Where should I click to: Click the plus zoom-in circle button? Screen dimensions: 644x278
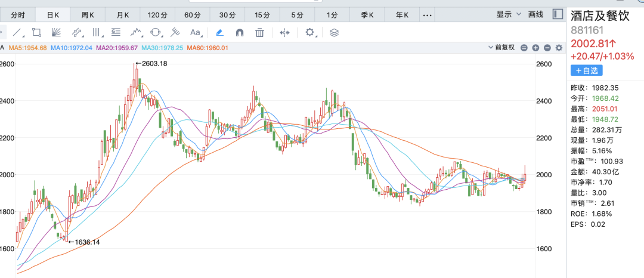pyautogui.click(x=535, y=48)
